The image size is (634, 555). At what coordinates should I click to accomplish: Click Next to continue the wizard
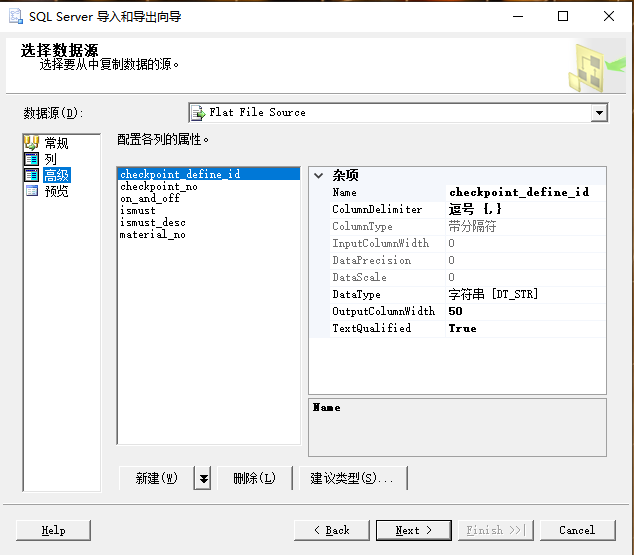click(x=414, y=530)
